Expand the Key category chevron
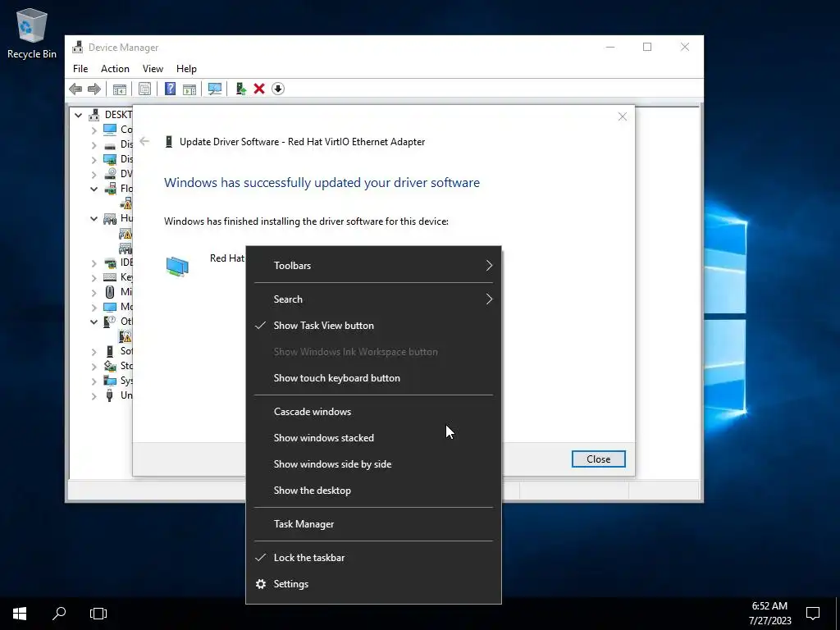840x630 pixels. click(94, 277)
